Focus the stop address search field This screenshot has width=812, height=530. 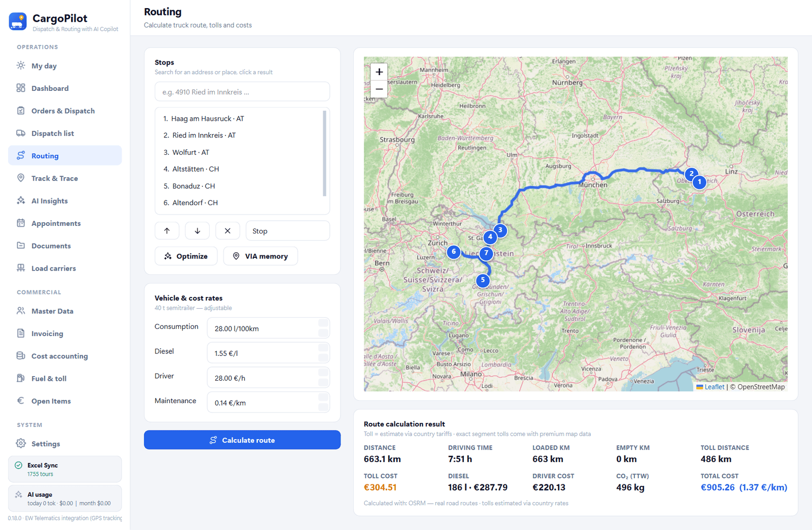[x=242, y=92]
